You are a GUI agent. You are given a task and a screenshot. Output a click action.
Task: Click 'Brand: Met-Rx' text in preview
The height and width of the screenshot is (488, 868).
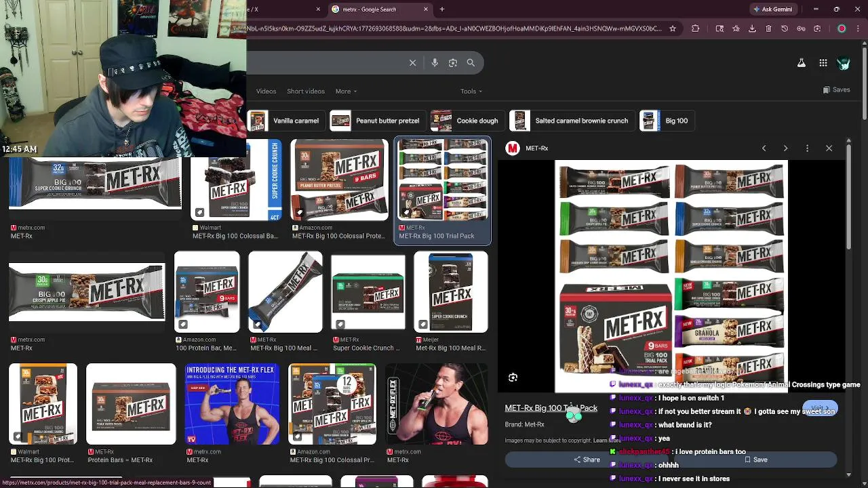(x=524, y=424)
